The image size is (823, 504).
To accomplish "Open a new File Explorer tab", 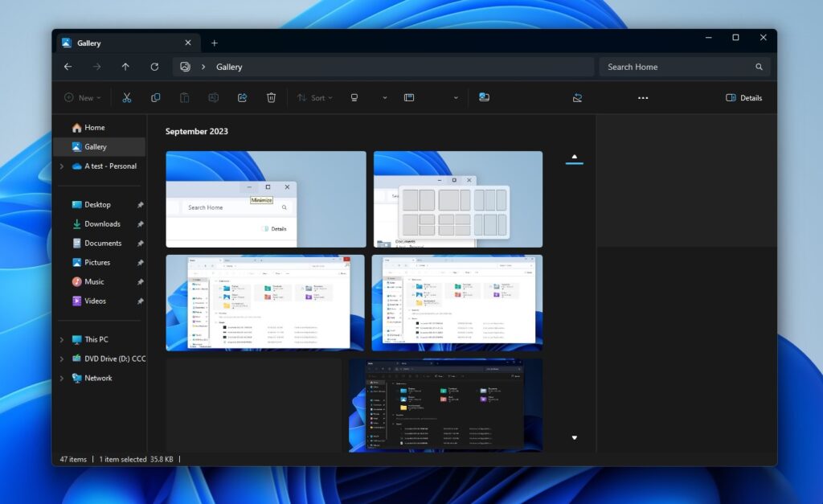I will (x=214, y=43).
